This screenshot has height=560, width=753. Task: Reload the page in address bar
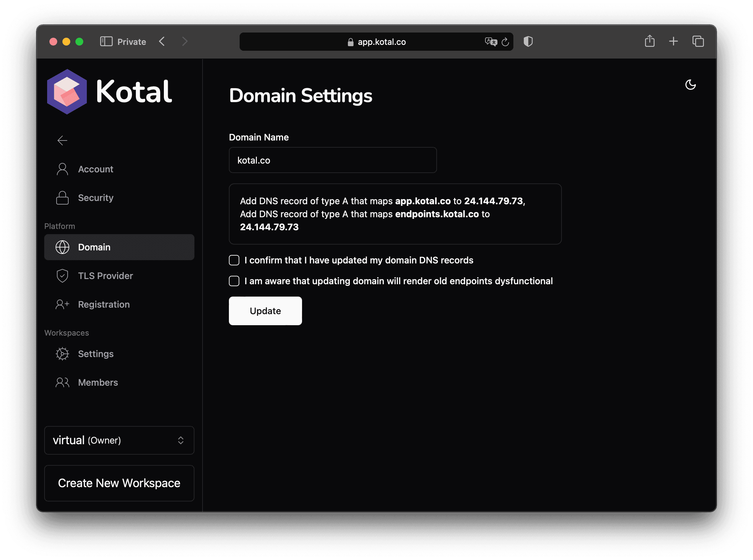(505, 42)
